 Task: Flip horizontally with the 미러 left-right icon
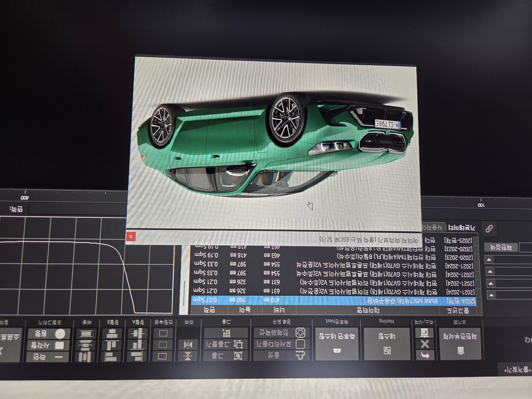tap(188, 345)
